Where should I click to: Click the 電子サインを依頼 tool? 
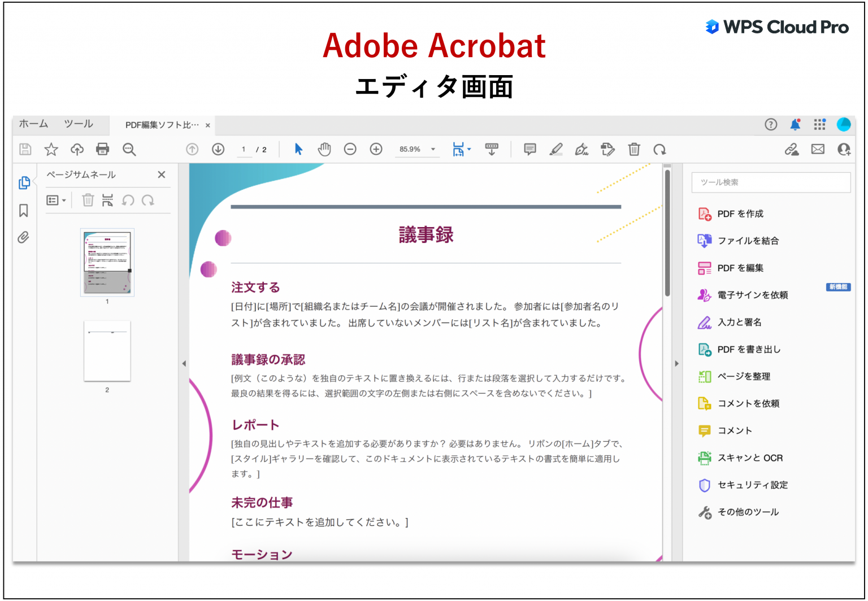point(752,295)
